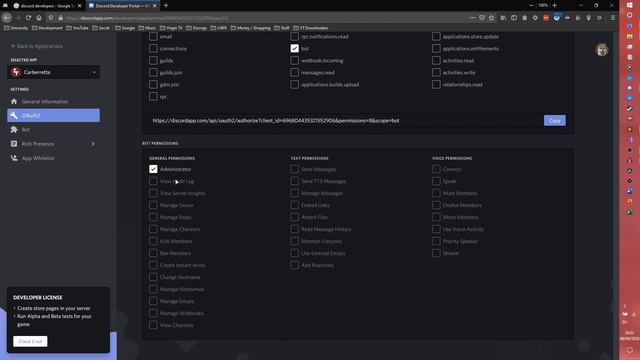
Task: Reload the page with the refresh icon
Action: (28, 18)
